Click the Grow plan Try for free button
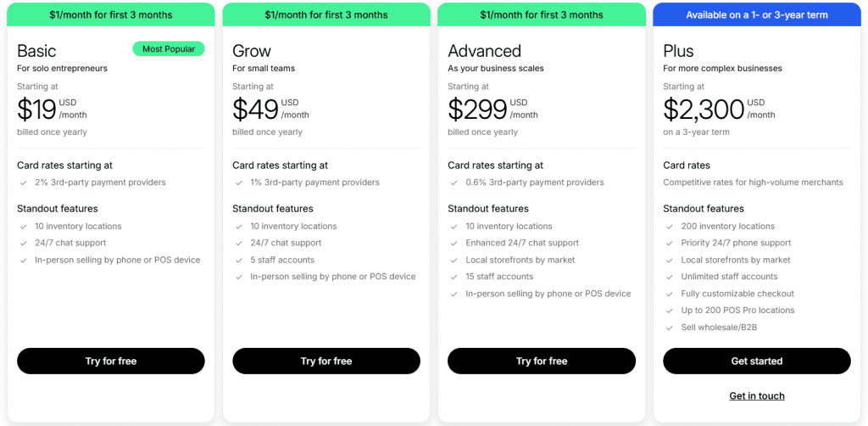Viewport: 868px width, 426px height. 325,361
